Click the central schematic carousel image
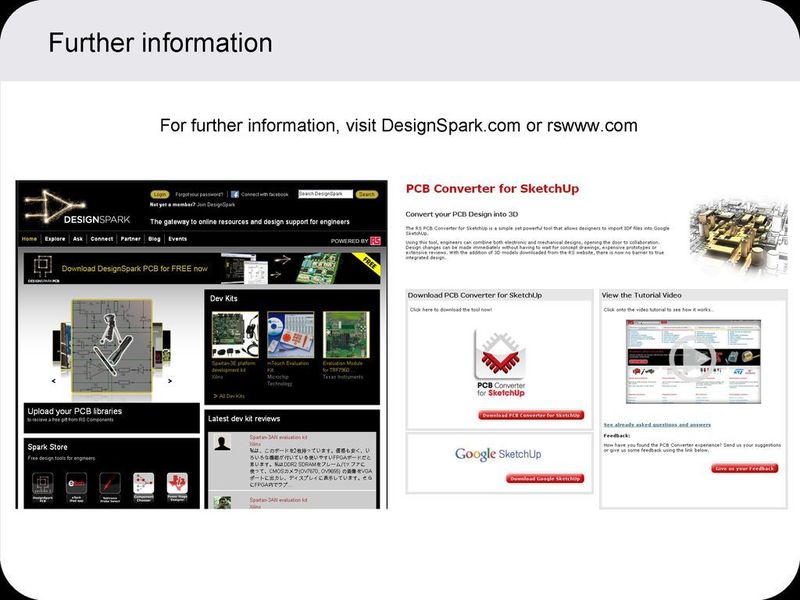Viewport: 800px width, 600px height. (x=112, y=346)
